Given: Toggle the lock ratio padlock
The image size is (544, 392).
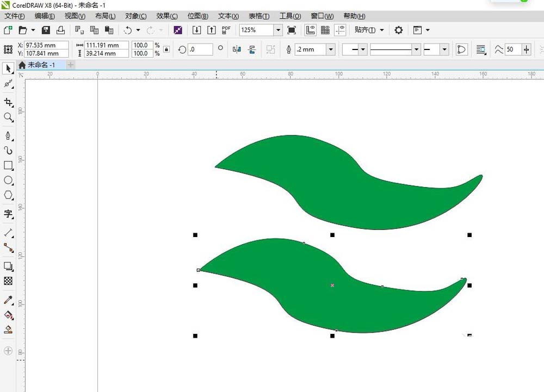Looking at the screenshot, I should [x=166, y=49].
